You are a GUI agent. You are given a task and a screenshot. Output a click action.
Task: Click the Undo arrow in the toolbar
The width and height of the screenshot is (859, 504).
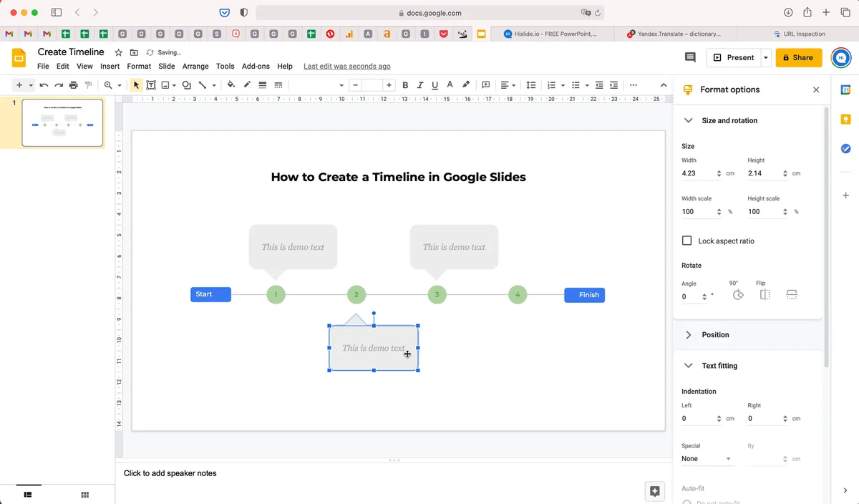(x=44, y=85)
